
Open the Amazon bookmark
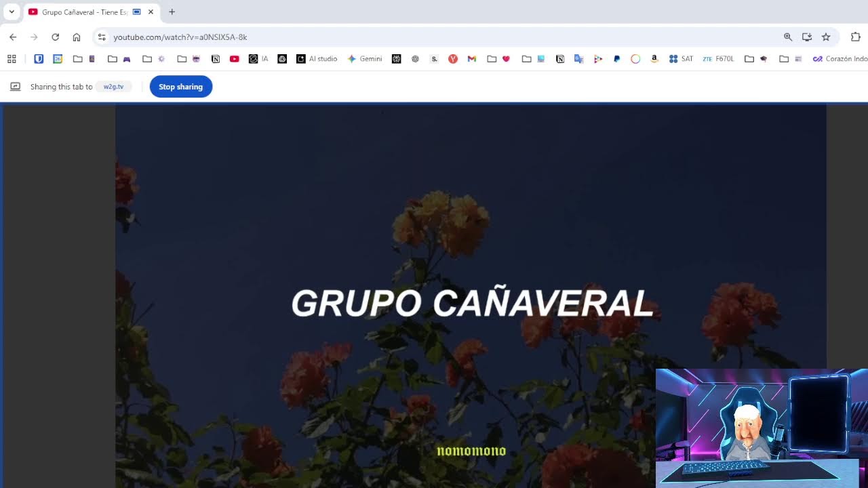tap(654, 59)
